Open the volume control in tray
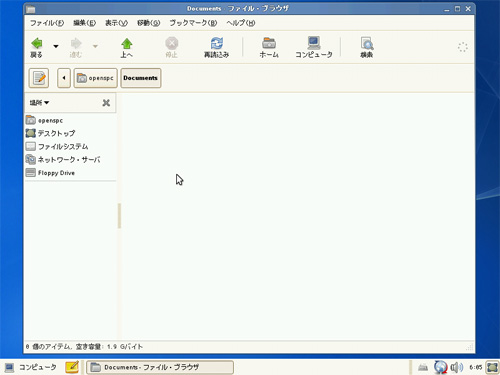500x375 pixels. click(x=456, y=367)
